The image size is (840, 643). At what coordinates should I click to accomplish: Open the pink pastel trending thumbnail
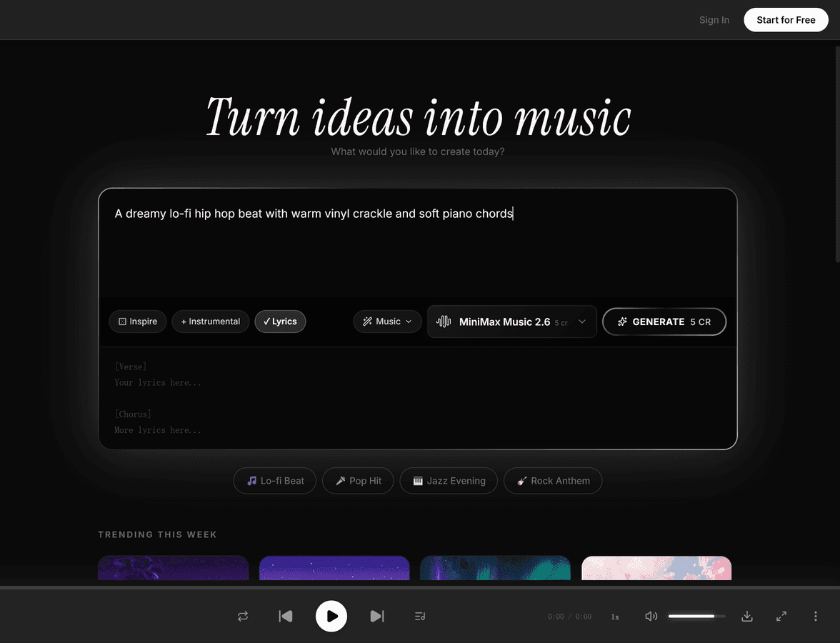click(x=657, y=568)
